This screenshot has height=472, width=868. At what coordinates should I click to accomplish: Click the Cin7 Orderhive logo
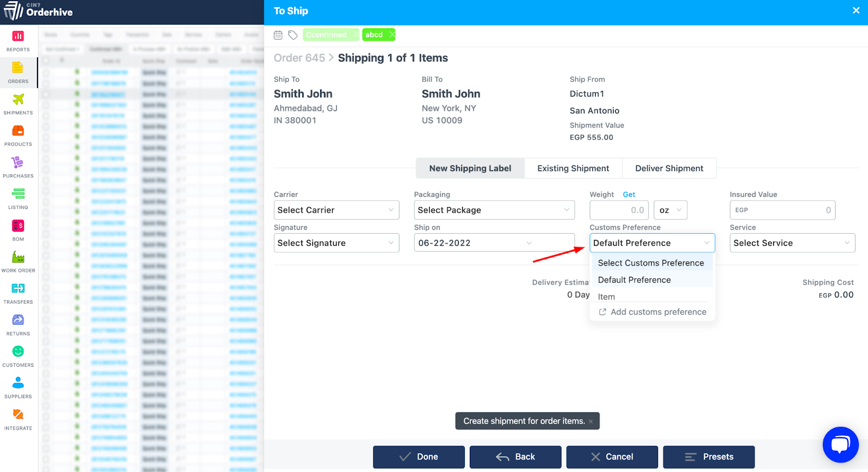pos(38,11)
